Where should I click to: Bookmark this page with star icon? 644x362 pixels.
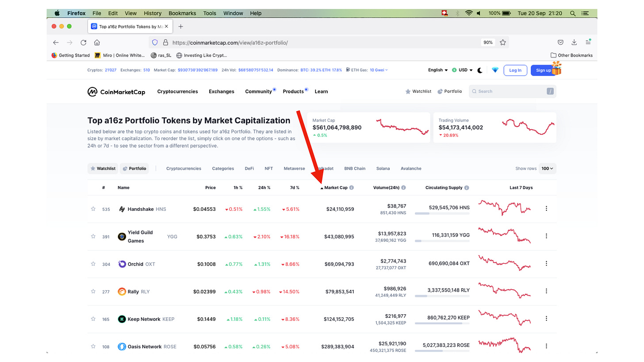(x=503, y=42)
